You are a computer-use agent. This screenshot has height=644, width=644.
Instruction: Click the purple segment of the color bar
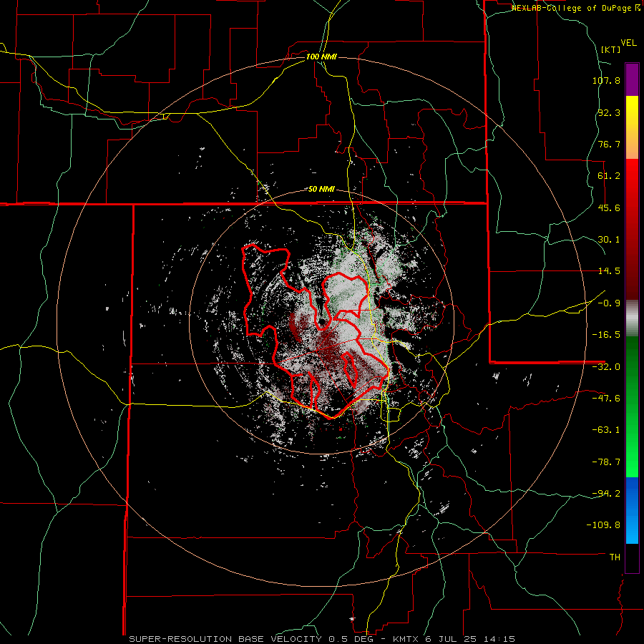tap(632, 79)
